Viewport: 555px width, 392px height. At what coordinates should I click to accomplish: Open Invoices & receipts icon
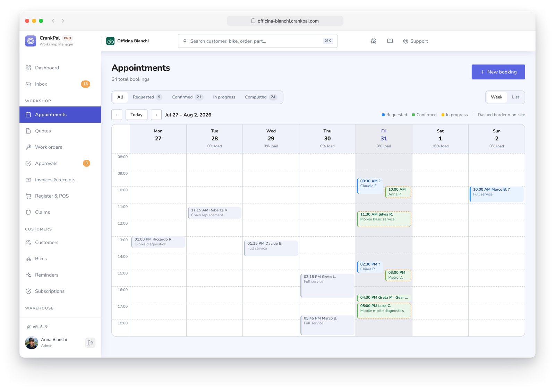(x=28, y=180)
